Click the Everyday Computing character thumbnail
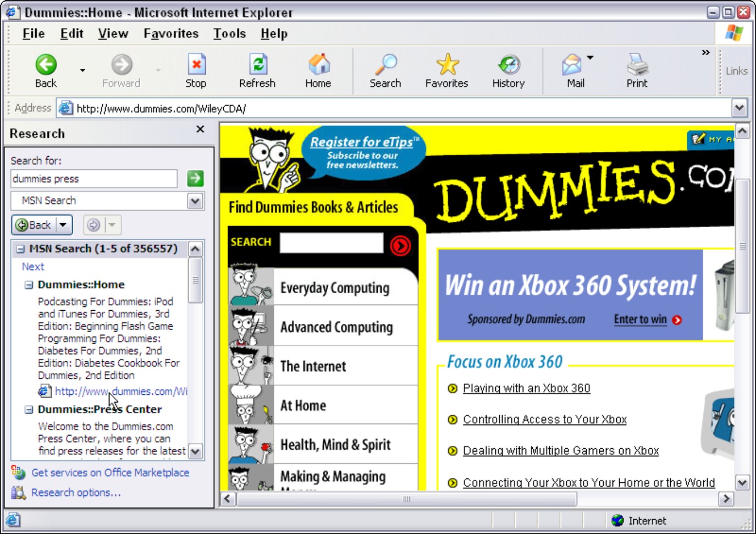The width and height of the screenshot is (756, 534). coord(251,285)
